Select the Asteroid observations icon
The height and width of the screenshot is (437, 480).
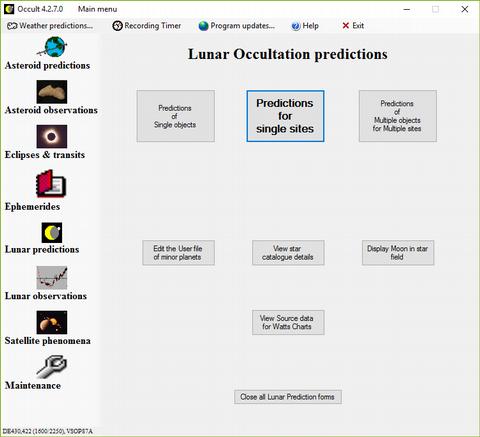[x=52, y=92]
